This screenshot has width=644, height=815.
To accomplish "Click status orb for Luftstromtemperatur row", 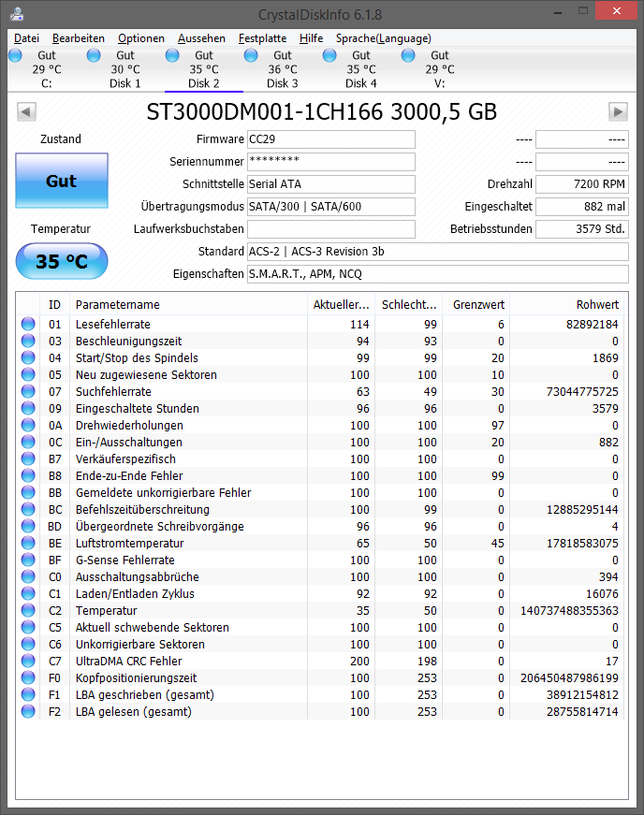I will 28,543.
